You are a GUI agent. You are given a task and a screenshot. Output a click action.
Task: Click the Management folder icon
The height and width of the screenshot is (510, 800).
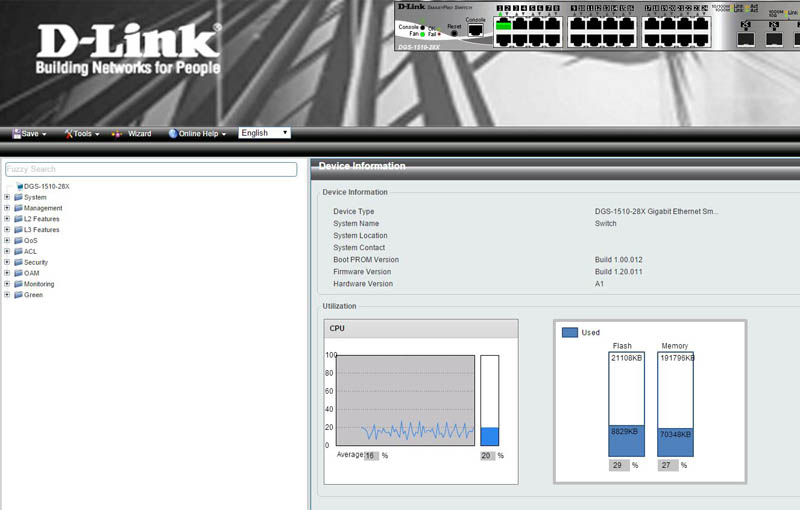tap(18, 208)
